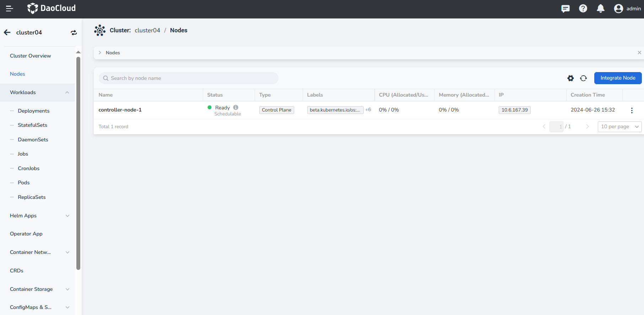Go to Cluster Overview
Image resolution: width=644 pixels, height=315 pixels.
[31, 56]
